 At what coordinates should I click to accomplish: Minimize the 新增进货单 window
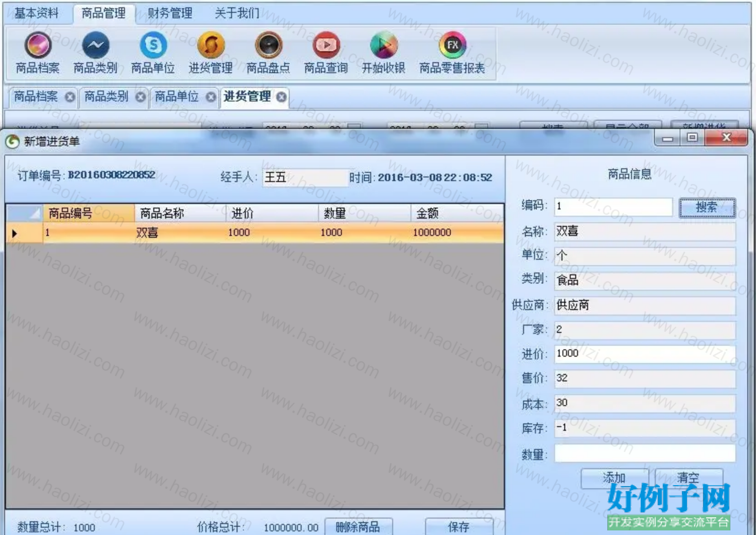(x=668, y=138)
